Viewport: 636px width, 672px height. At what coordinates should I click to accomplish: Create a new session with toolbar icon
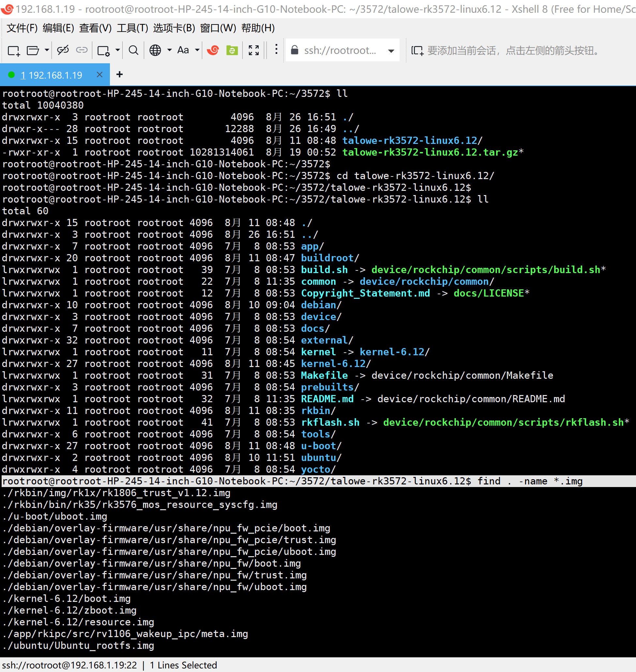(14, 51)
